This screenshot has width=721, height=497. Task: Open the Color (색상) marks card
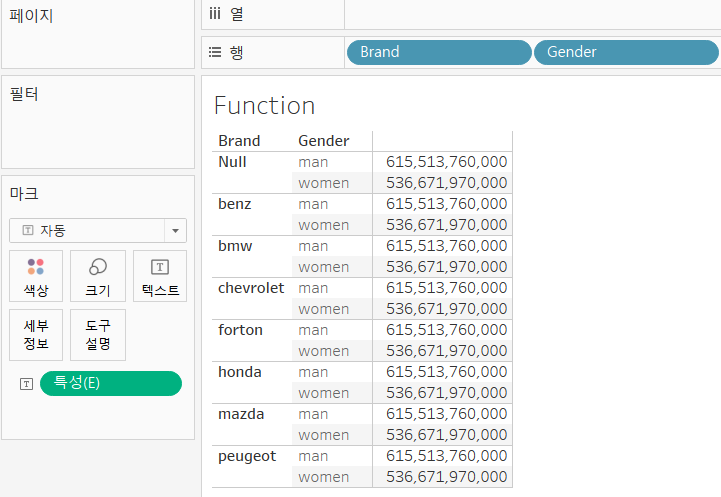36,276
